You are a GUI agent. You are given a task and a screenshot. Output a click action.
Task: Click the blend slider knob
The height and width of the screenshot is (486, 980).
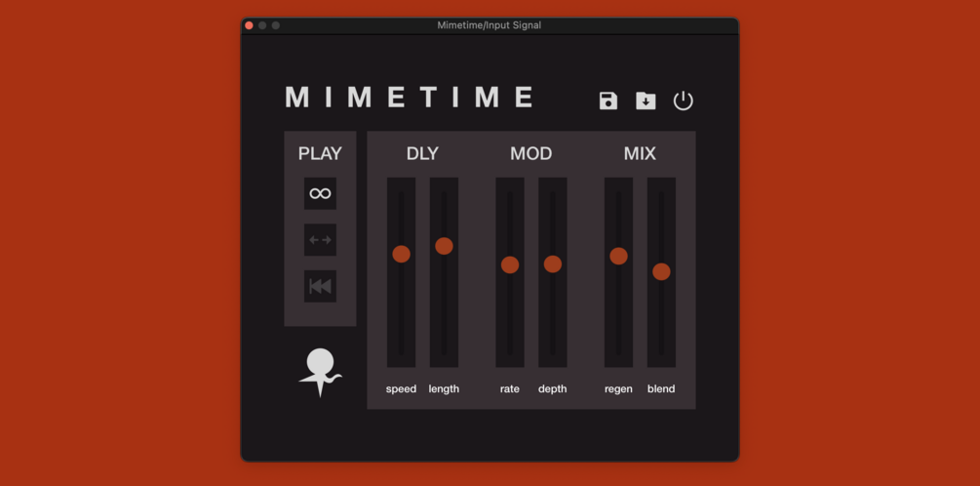[661, 271]
